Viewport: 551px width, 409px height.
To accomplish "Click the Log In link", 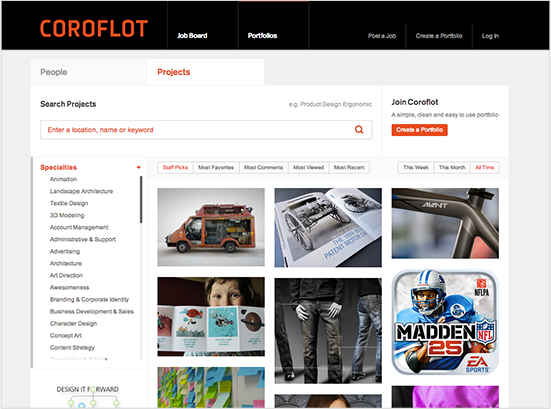I will point(490,36).
